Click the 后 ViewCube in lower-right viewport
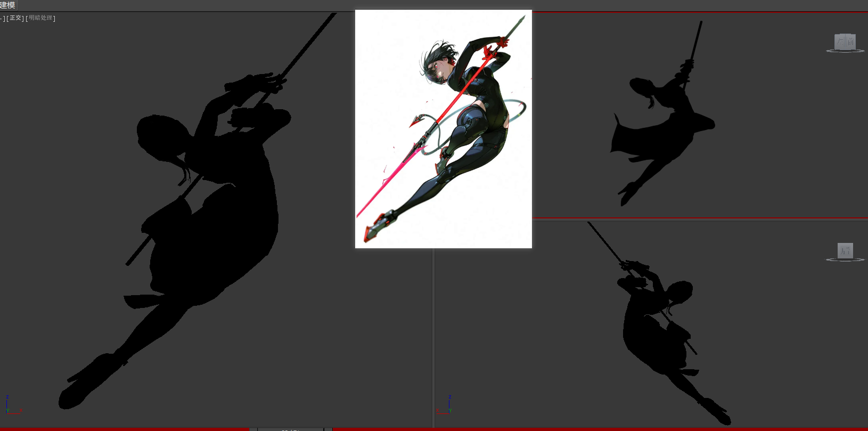The image size is (868, 431). pos(845,251)
